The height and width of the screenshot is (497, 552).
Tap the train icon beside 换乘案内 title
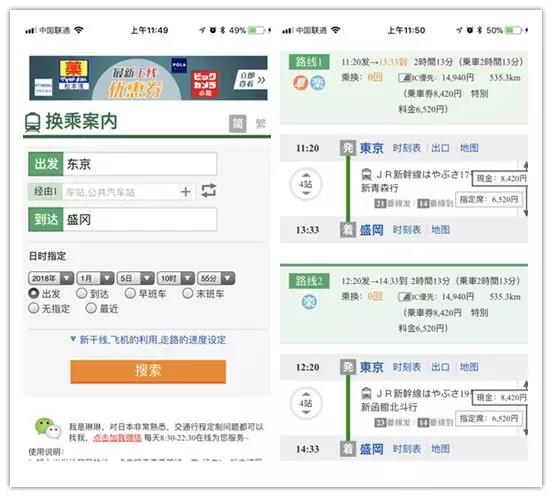point(32,122)
